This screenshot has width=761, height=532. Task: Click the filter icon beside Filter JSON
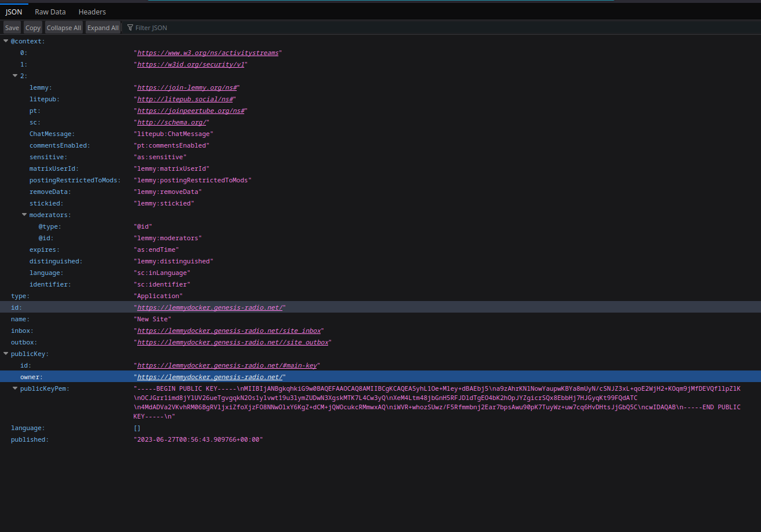tap(130, 27)
